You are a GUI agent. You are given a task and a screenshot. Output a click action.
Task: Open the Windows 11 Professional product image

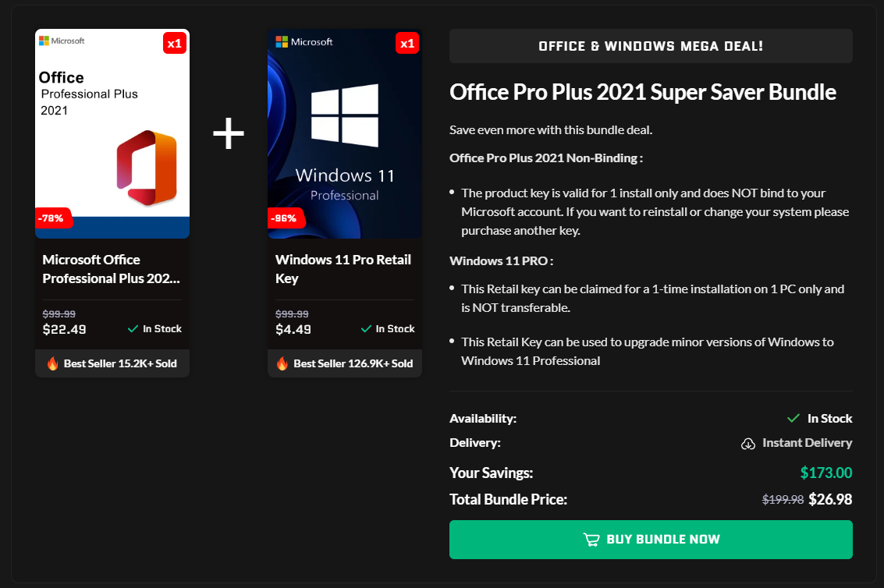344,133
